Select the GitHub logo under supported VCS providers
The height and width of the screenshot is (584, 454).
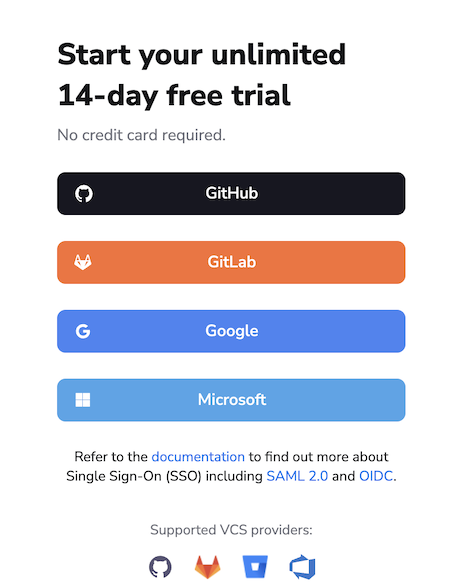160,567
